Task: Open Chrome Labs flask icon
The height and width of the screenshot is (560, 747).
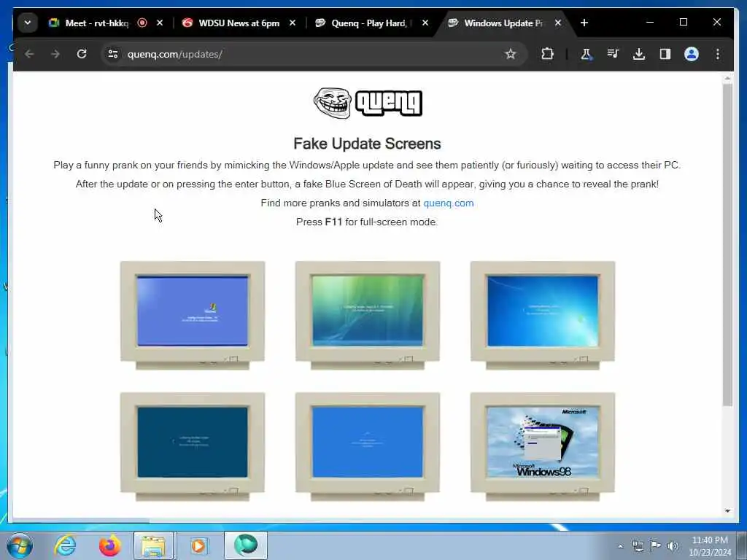Action: (x=587, y=54)
